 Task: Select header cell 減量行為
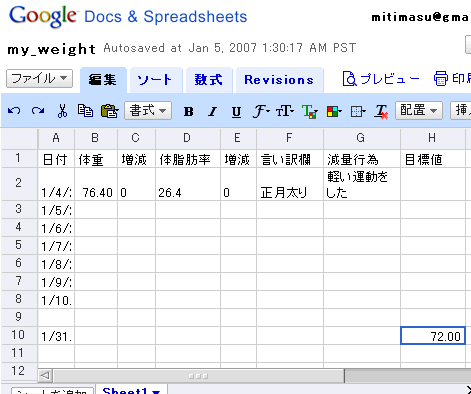click(x=362, y=159)
